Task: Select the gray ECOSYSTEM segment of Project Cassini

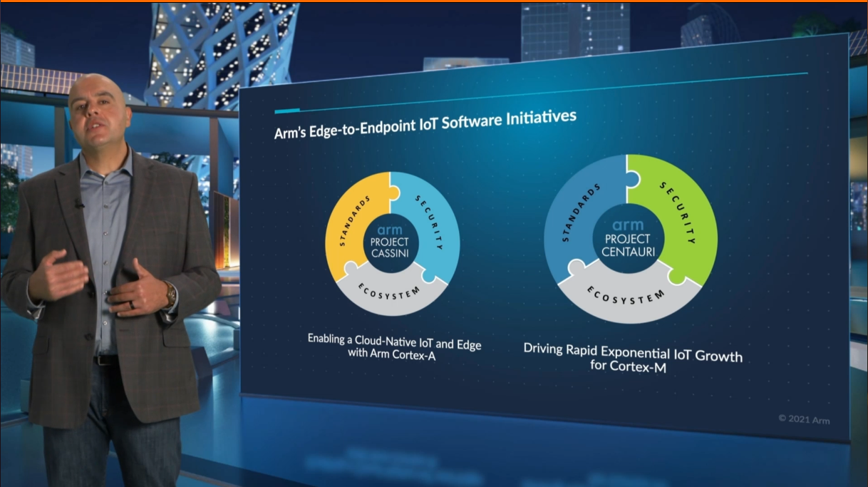Action: [x=391, y=290]
